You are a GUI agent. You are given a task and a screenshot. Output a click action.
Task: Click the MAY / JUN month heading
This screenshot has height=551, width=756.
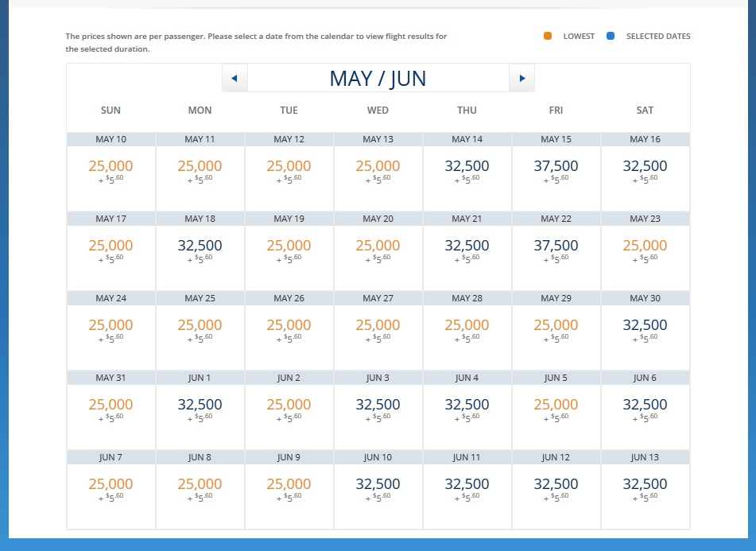click(x=378, y=79)
